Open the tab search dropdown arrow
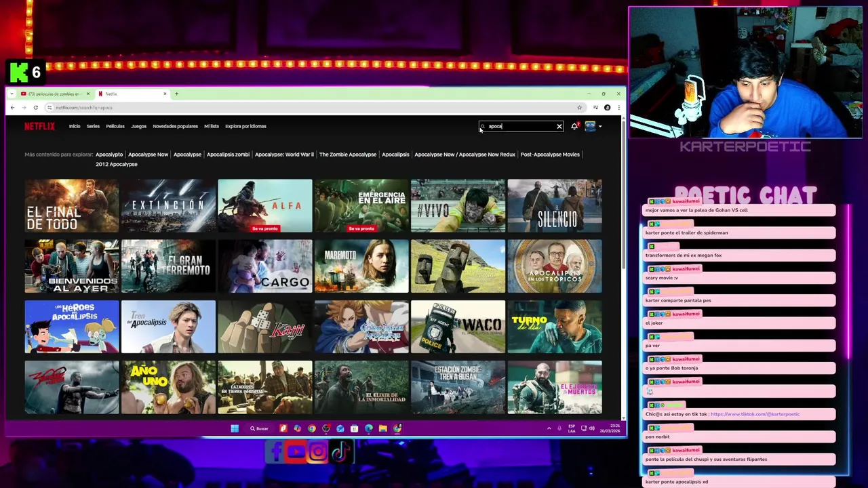The width and height of the screenshot is (868, 488). 12,94
